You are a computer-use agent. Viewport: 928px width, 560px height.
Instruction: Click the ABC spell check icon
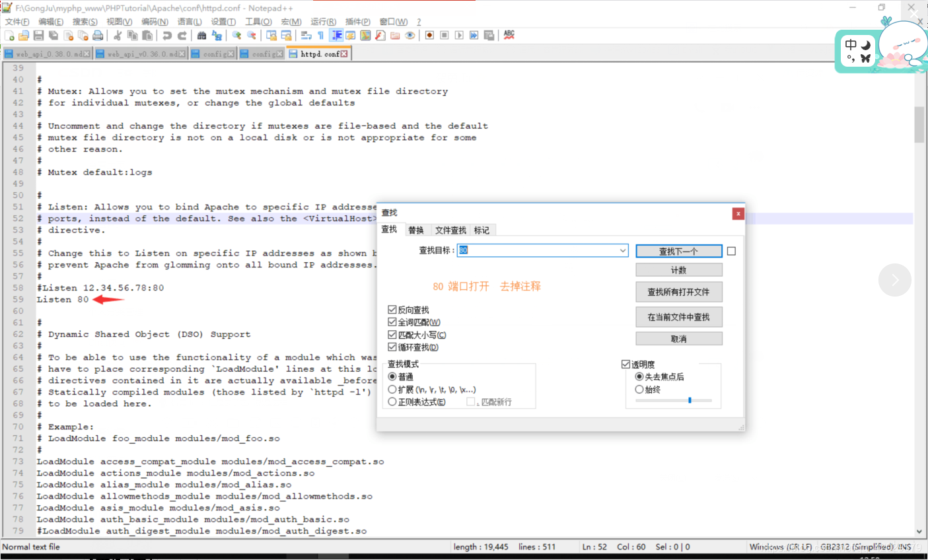coord(509,35)
